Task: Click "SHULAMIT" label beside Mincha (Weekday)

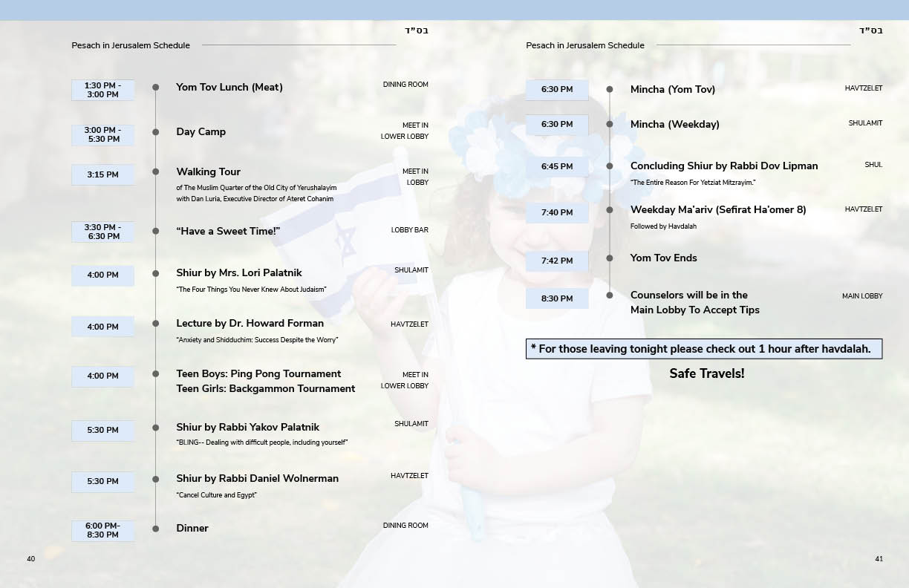Action: [866, 123]
